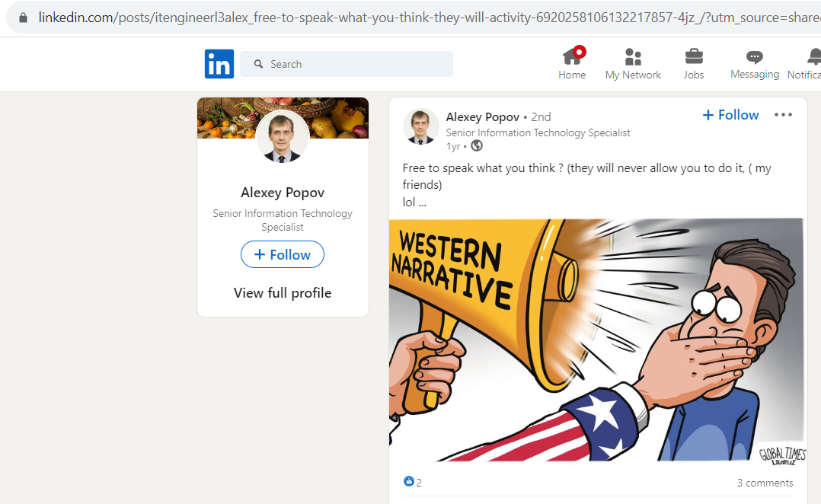Click View full profile link
Image resolution: width=821 pixels, height=504 pixels.
[x=283, y=292]
